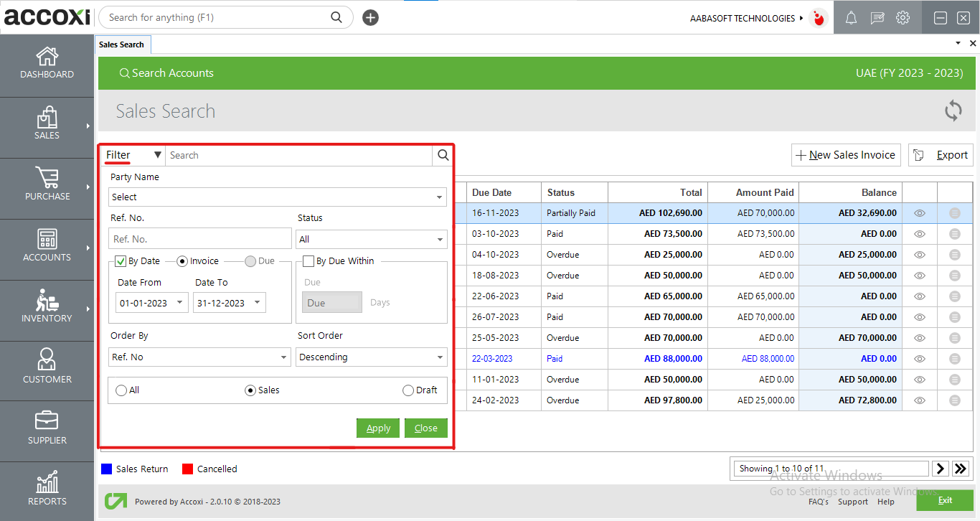Click the Apply filter button

[378, 428]
